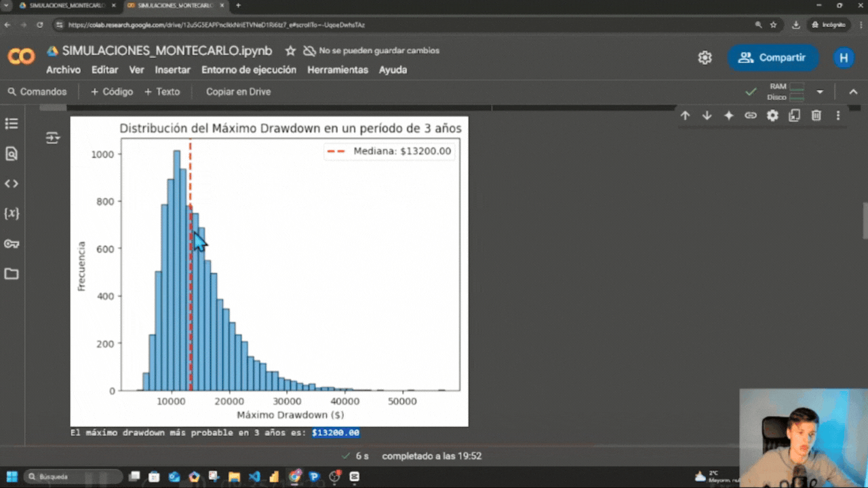Image resolution: width=868 pixels, height=488 pixels.
Task: Open the find and replace sidebar panel
Action: coord(12,154)
